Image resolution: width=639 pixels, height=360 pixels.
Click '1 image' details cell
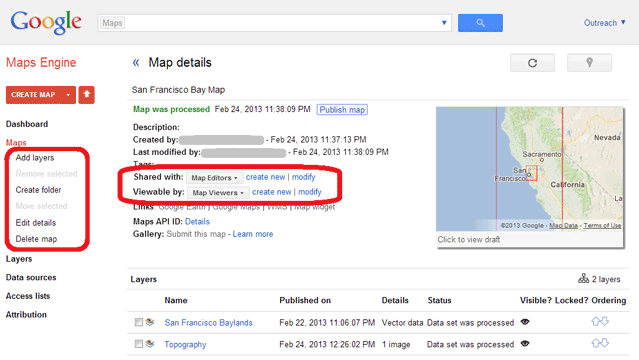(396, 344)
